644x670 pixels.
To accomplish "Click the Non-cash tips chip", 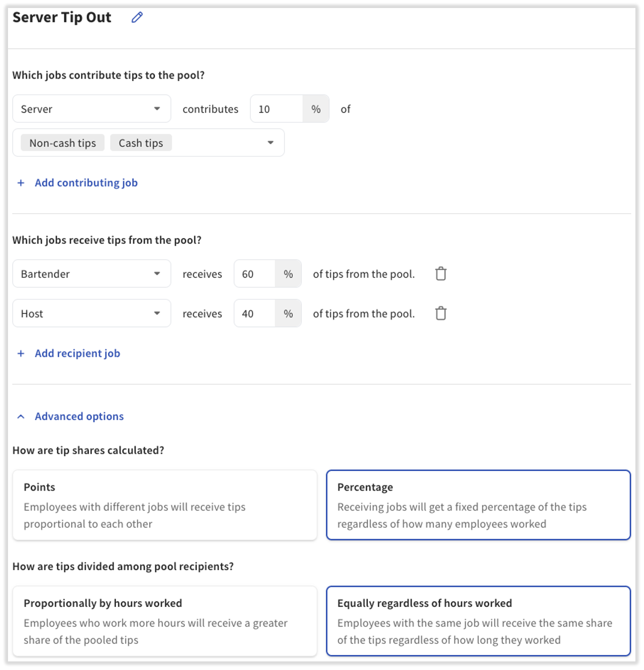I will coord(63,142).
